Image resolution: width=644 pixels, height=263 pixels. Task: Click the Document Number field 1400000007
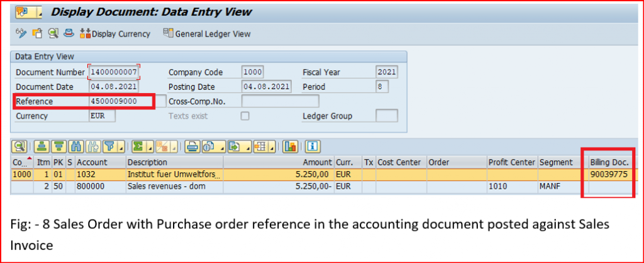pyautogui.click(x=114, y=72)
